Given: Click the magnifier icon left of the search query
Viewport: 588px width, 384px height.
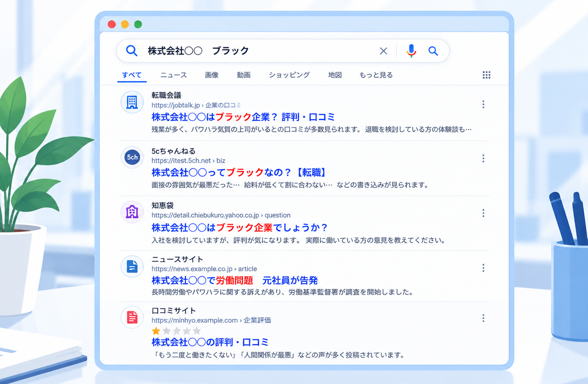Looking at the screenshot, I should pos(132,50).
